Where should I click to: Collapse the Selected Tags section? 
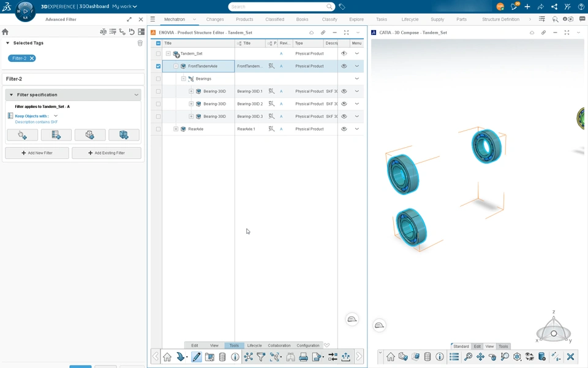point(7,43)
